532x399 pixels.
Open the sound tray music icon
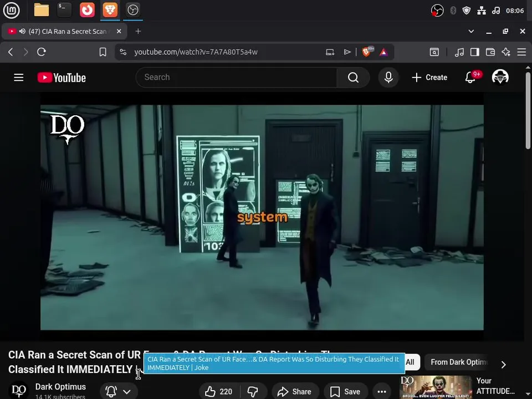coord(496,11)
